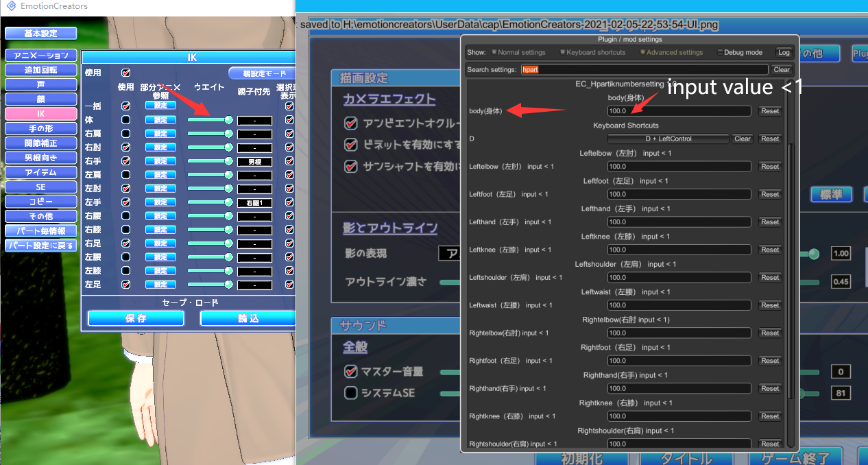
Task: Clear the search settings field
Action: click(x=782, y=70)
